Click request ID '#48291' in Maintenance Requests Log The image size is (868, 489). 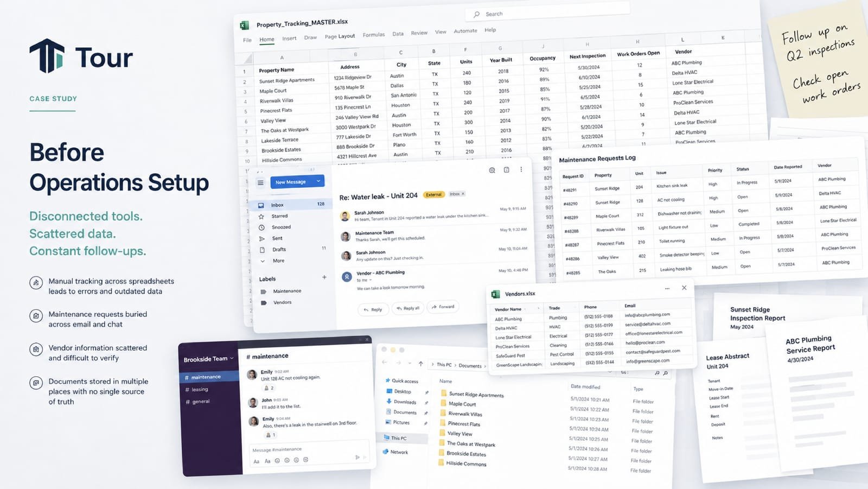tap(570, 190)
